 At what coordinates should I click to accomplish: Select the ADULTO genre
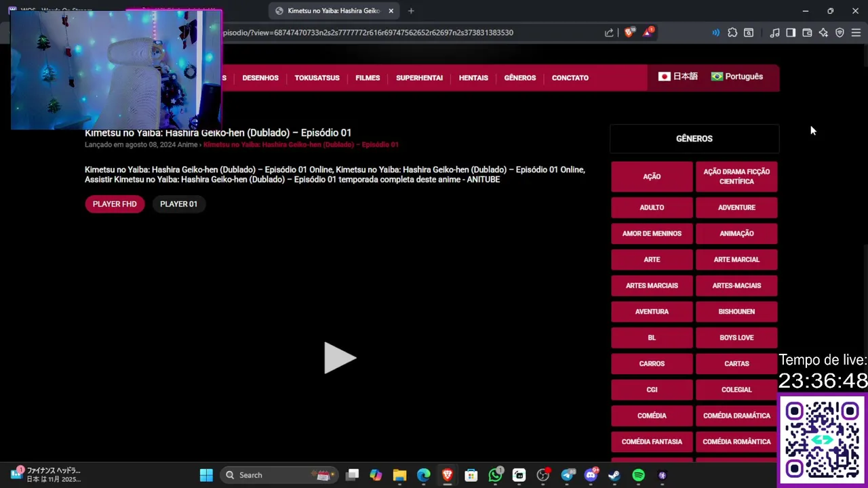pyautogui.click(x=652, y=207)
